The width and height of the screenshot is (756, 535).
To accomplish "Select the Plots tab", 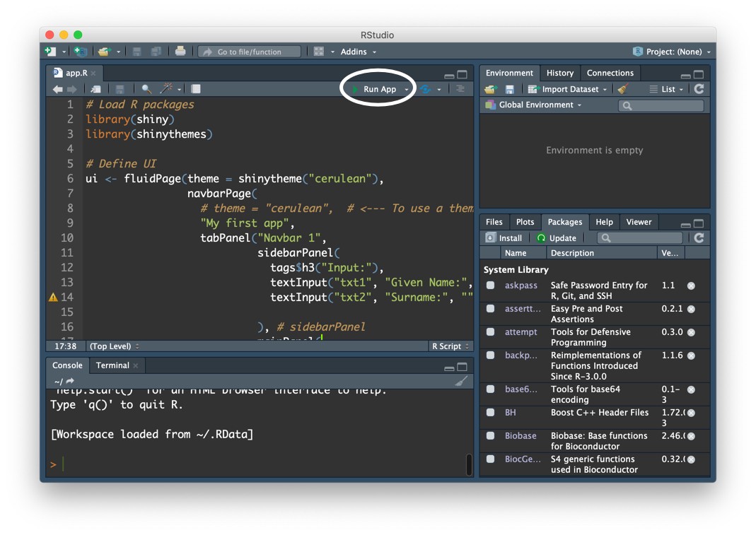I will tap(525, 222).
